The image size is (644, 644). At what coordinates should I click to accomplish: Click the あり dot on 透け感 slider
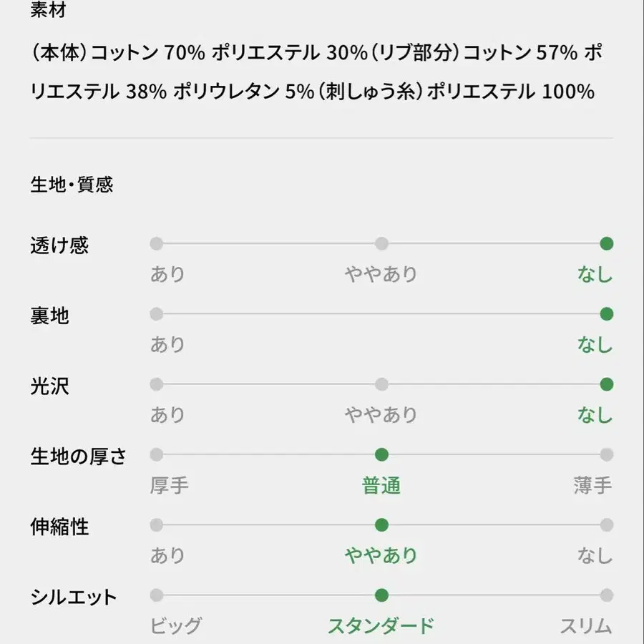click(157, 243)
